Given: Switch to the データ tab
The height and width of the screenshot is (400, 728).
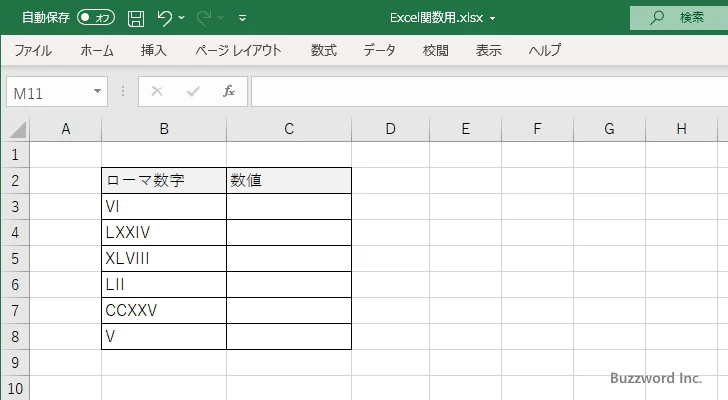Looking at the screenshot, I should pyautogui.click(x=379, y=50).
